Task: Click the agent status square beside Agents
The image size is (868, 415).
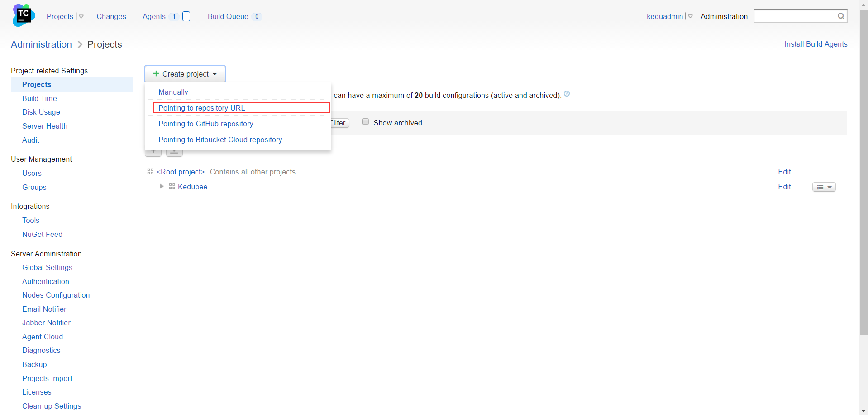Action: click(186, 16)
